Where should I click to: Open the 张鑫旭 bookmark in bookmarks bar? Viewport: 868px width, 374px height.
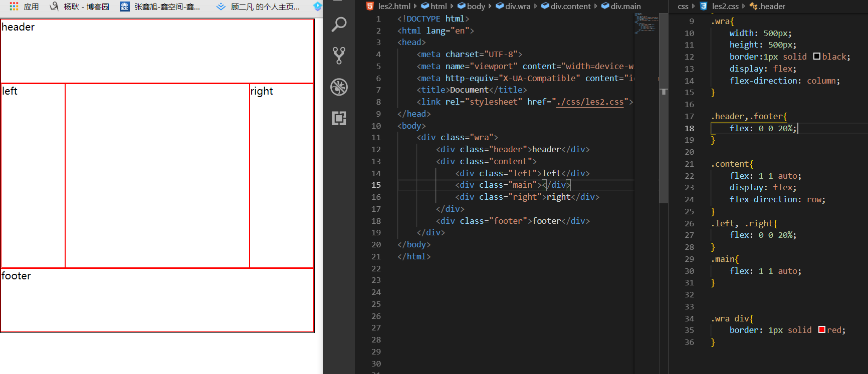tap(160, 7)
